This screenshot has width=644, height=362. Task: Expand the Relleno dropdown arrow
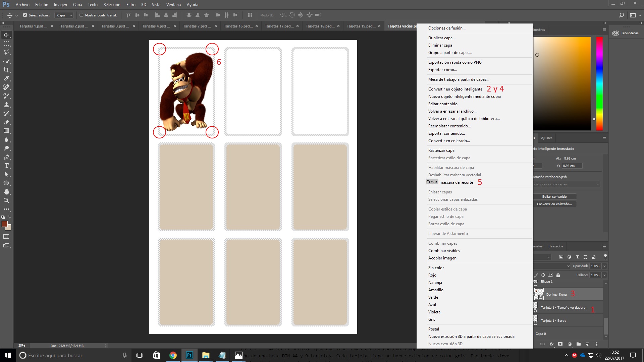tap(604, 275)
